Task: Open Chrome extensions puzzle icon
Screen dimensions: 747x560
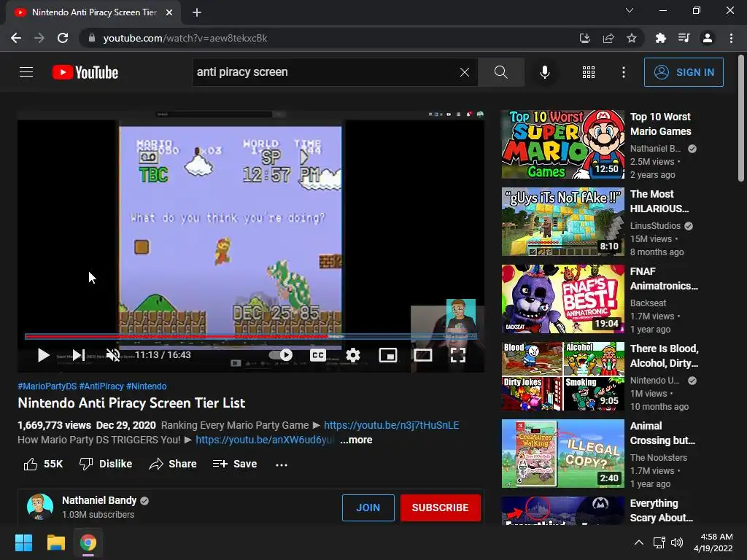Action: pos(660,38)
